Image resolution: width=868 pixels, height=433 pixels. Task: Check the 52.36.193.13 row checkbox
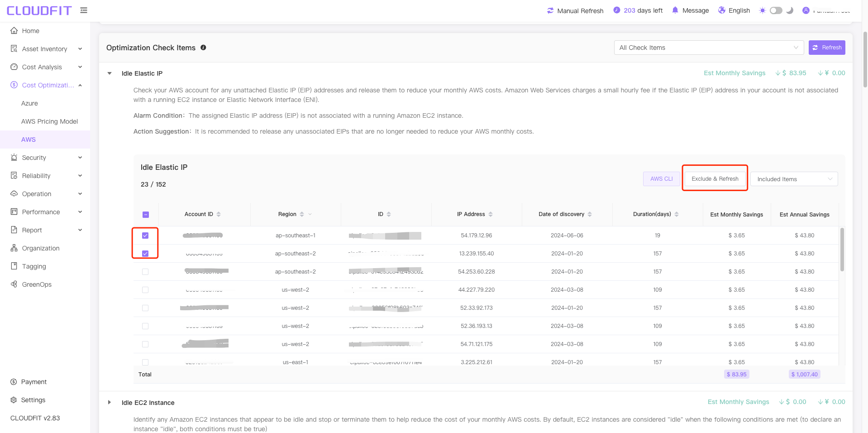pyautogui.click(x=145, y=326)
